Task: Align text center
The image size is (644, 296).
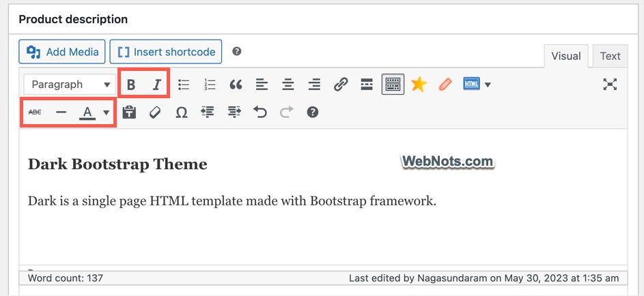Action: coord(288,85)
